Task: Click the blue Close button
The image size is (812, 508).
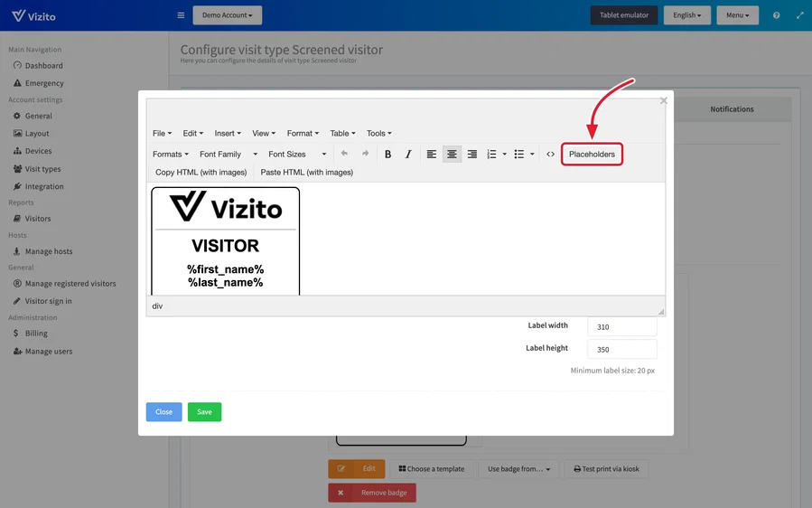Action: 163,412
